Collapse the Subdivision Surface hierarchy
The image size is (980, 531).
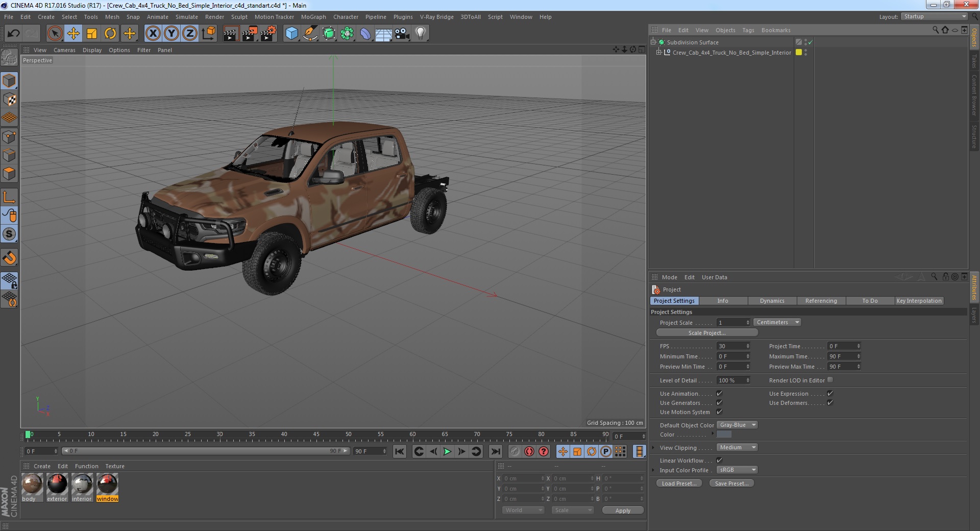(653, 42)
